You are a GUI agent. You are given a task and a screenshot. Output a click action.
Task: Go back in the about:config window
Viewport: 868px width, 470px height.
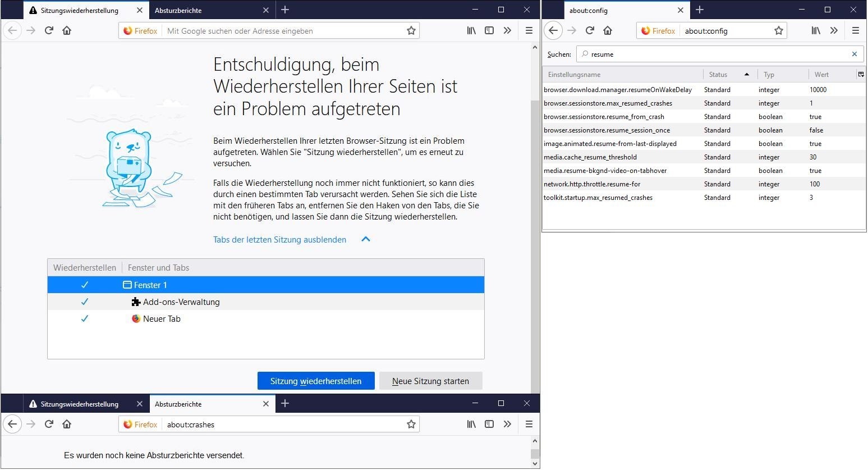(553, 30)
